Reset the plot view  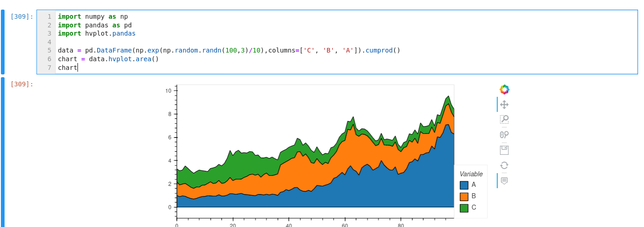point(504,165)
